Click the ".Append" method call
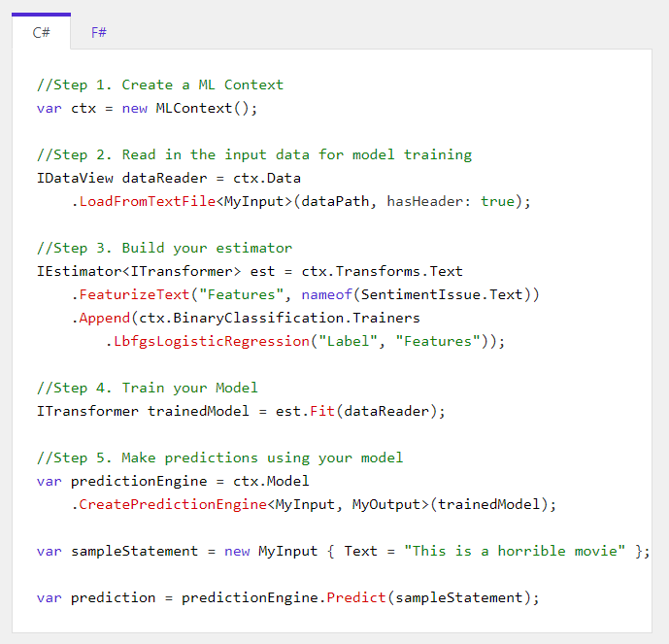The height and width of the screenshot is (644, 669). pyautogui.click(x=101, y=318)
